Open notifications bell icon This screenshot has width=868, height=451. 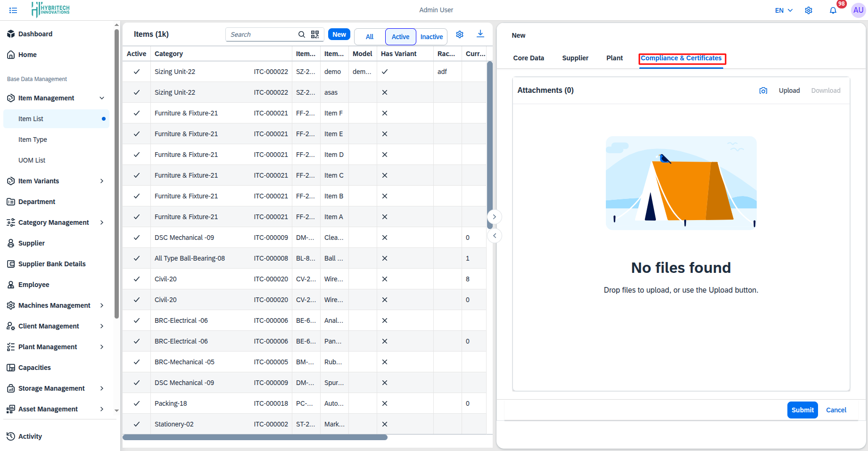pos(833,10)
